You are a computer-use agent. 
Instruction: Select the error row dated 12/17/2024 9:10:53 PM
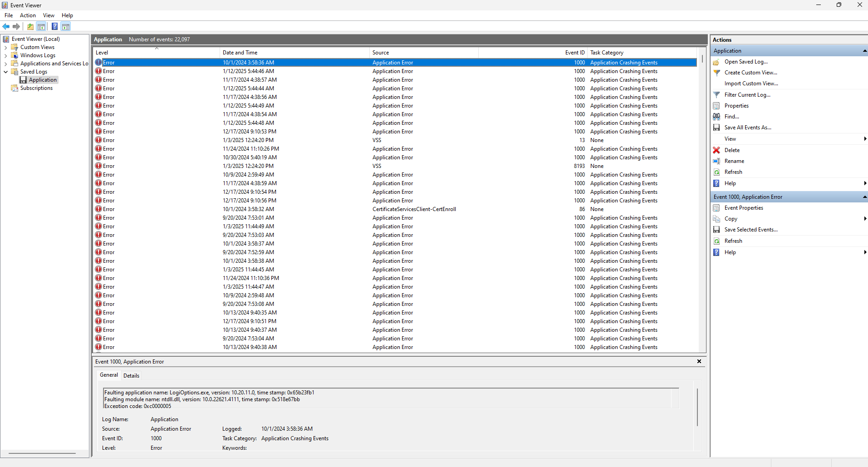coord(395,132)
